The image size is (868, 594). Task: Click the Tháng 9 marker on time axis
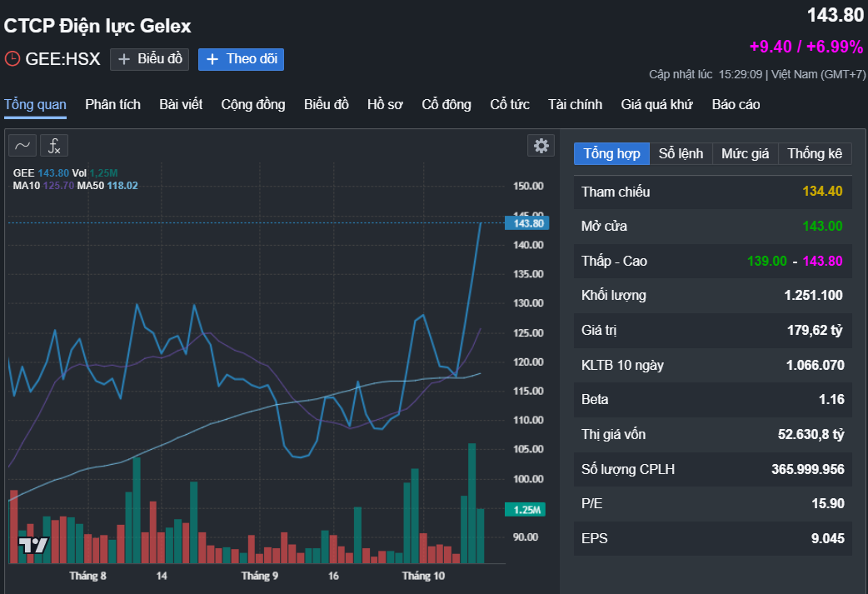260,576
